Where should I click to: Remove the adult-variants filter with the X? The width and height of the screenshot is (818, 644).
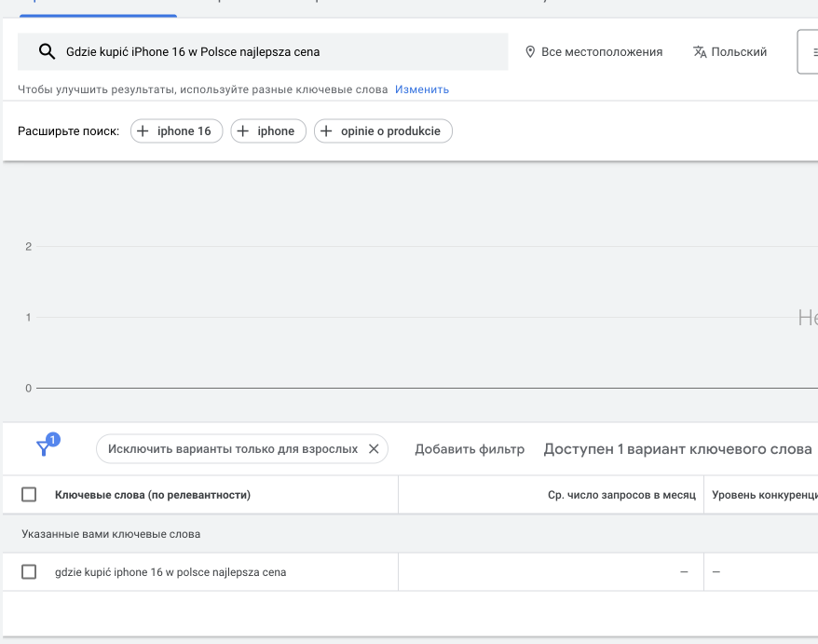coord(374,449)
